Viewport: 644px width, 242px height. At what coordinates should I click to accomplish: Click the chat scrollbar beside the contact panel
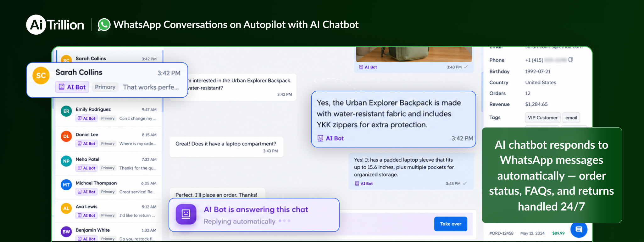coord(482,92)
